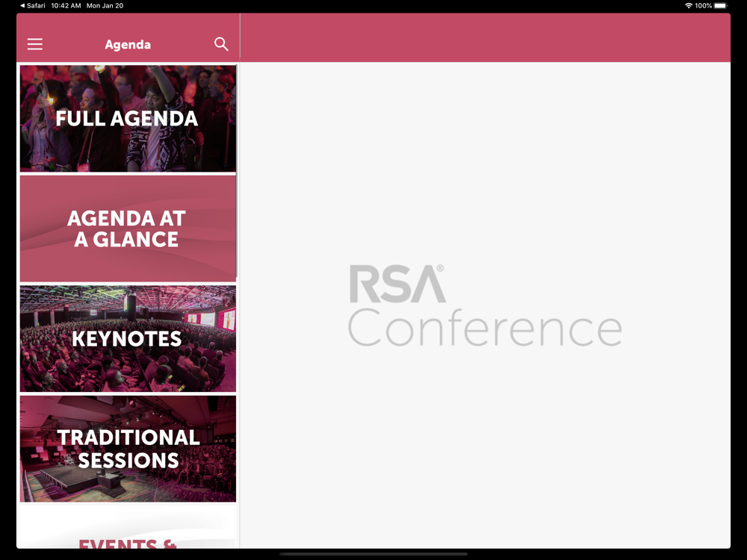Screen dimensions: 747x560
Task: Tap the home indicator bar
Action: (x=373, y=554)
